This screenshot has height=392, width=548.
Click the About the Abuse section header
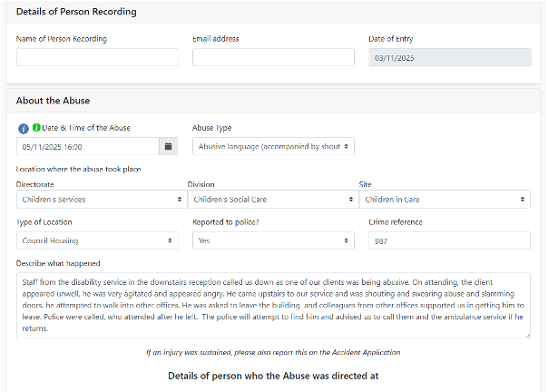(x=53, y=101)
